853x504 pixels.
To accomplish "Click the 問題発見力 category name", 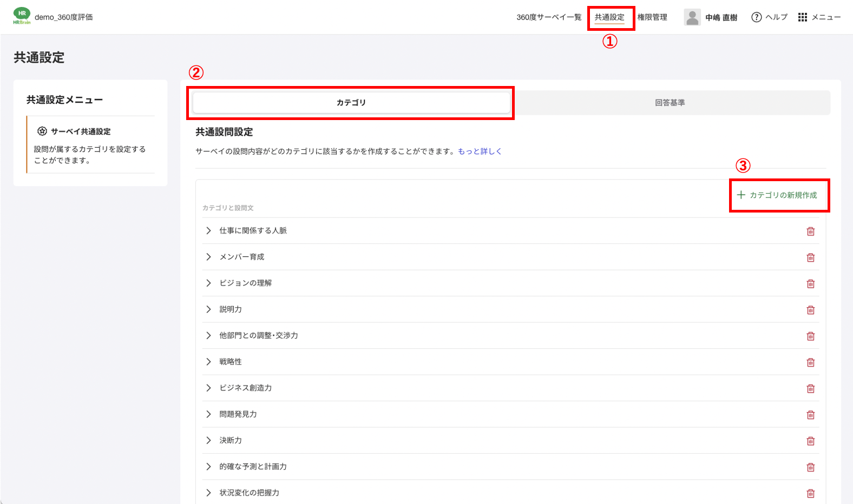I will tap(238, 414).
